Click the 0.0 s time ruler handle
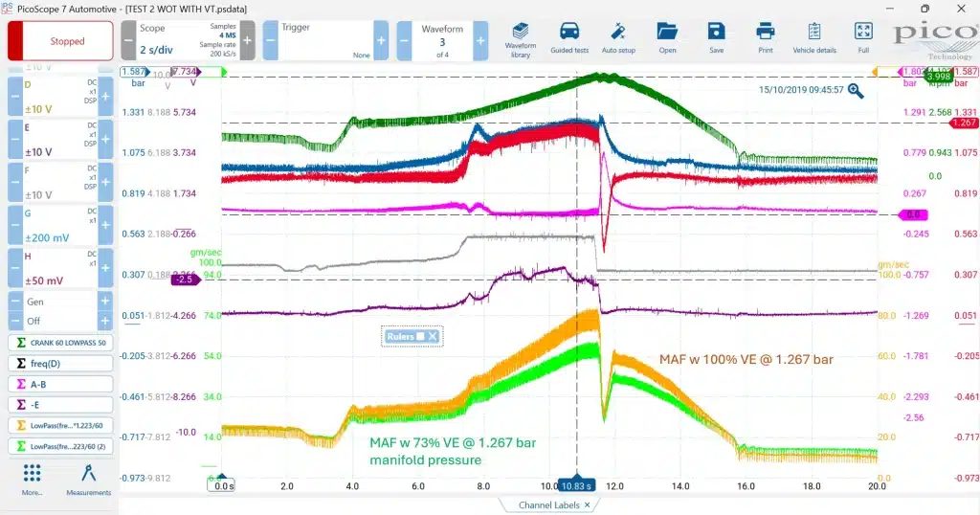The width and height of the screenshot is (980, 515). click(222, 485)
